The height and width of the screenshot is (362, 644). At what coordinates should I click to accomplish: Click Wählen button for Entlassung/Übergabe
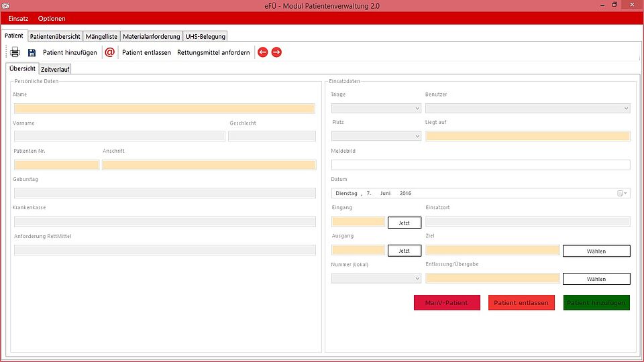[596, 279]
